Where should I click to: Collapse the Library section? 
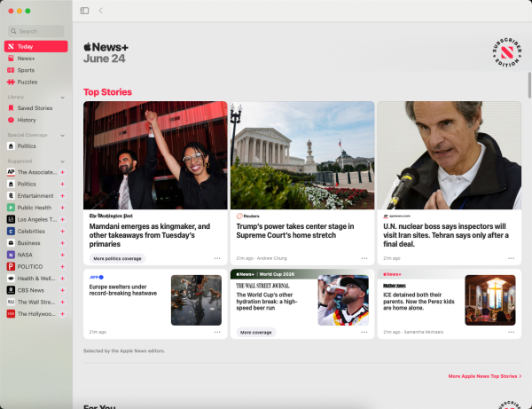coord(62,98)
